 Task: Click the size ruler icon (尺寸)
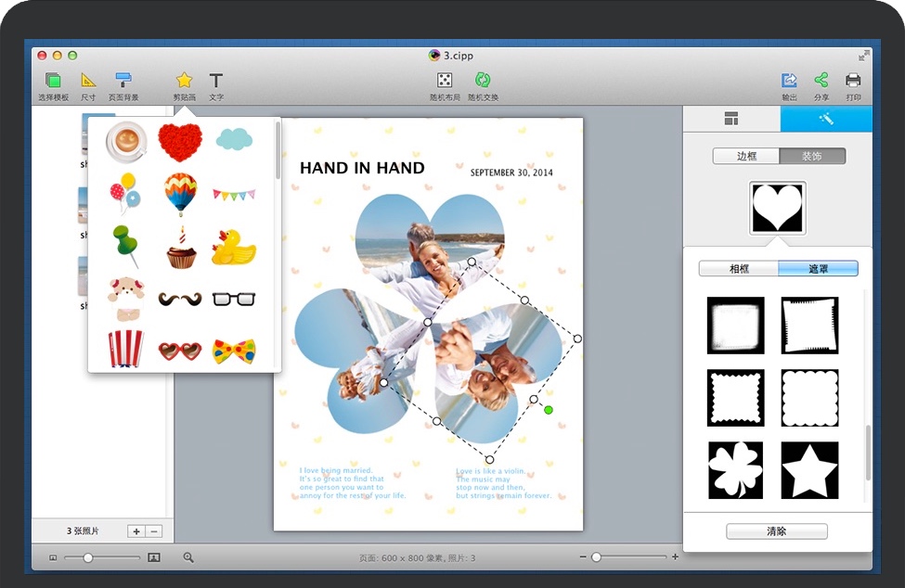(88, 81)
